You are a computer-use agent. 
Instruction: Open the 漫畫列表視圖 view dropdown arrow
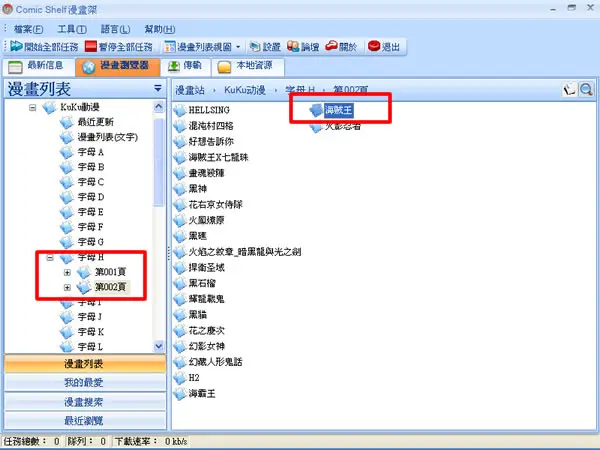[x=238, y=47]
